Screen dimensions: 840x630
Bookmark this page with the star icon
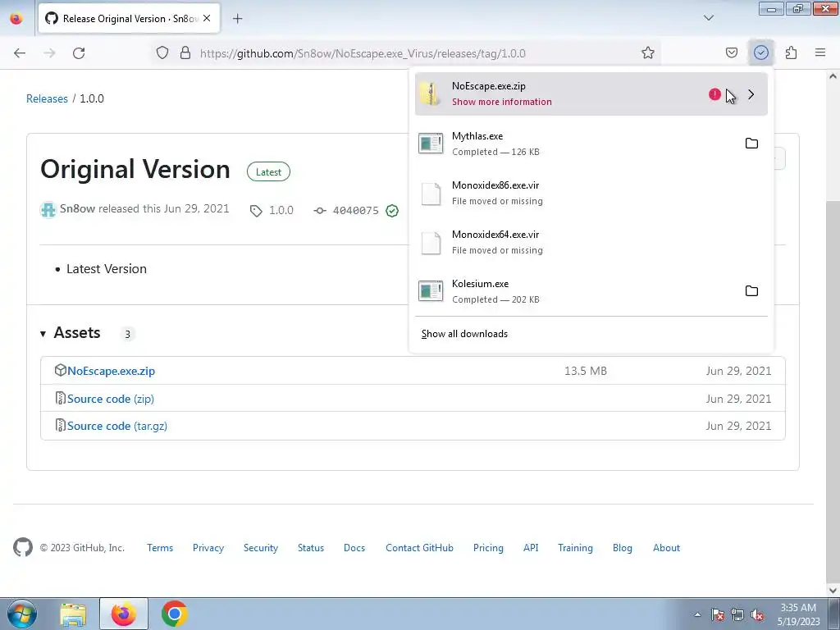coord(648,52)
